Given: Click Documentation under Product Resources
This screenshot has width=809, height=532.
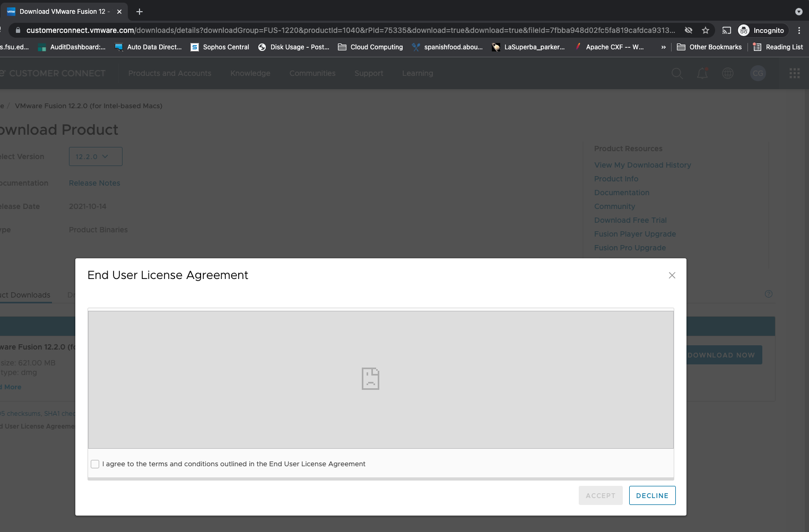Looking at the screenshot, I should coord(622,193).
